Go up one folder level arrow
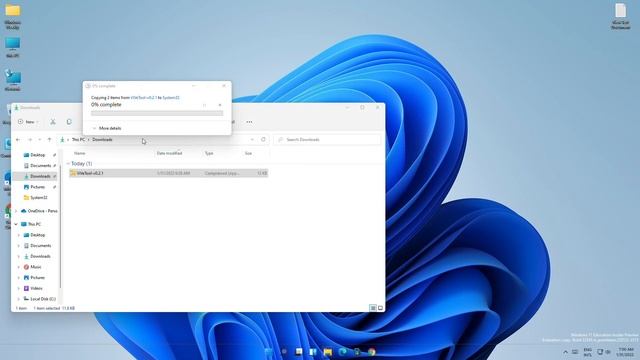The width and height of the screenshot is (640, 360). [x=49, y=140]
